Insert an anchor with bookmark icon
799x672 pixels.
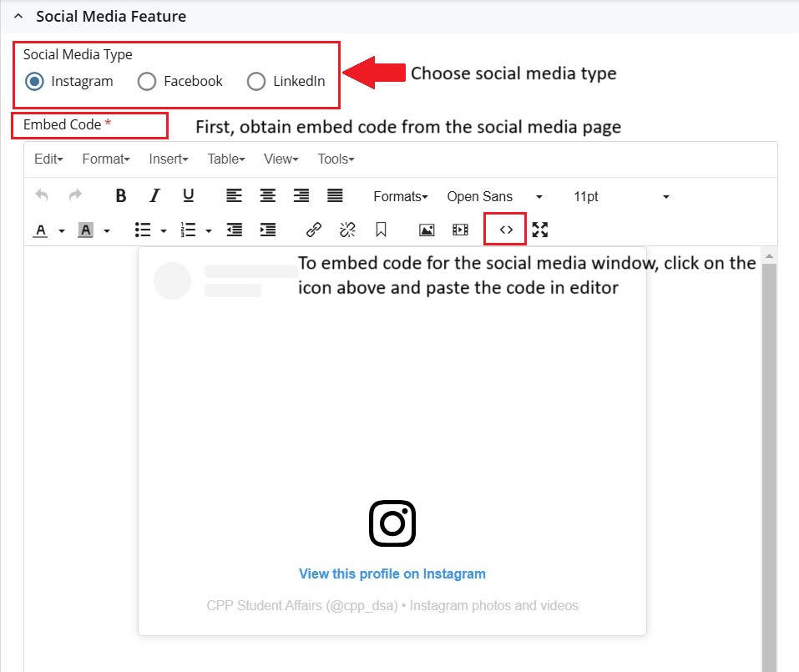point(381,230)
